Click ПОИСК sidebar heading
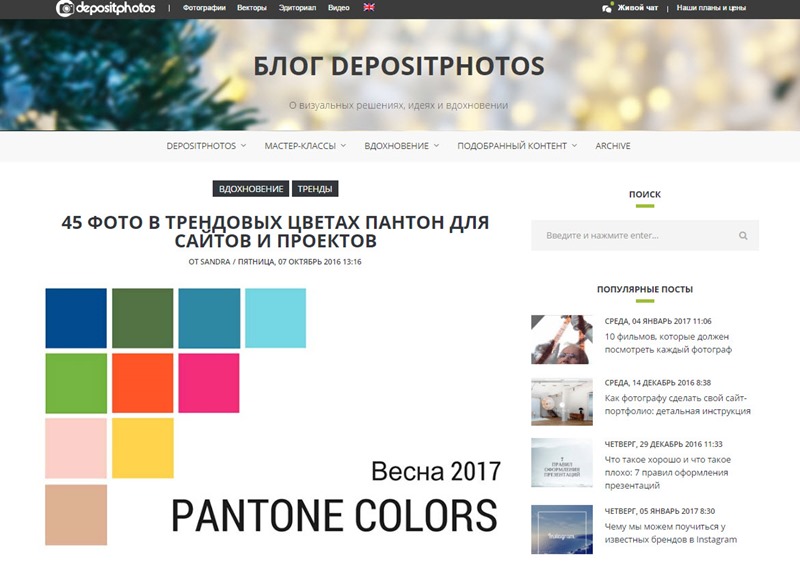This screenshot has width=800, height=561. (x=645, y=194)
